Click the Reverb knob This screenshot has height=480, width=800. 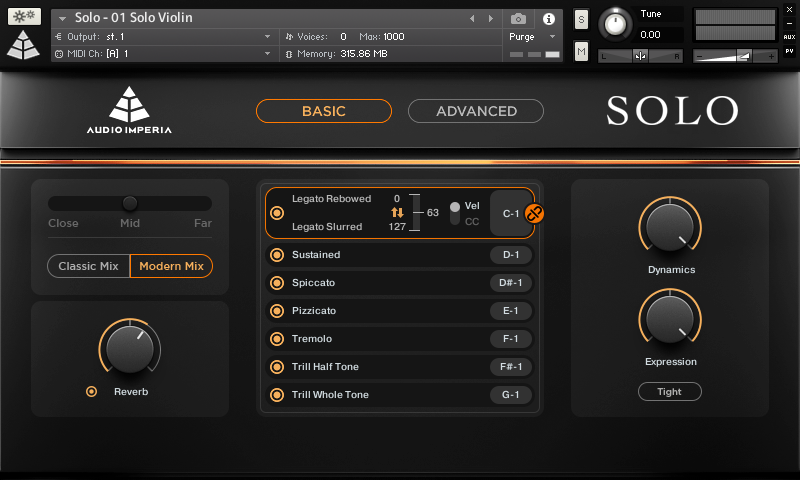130,349
